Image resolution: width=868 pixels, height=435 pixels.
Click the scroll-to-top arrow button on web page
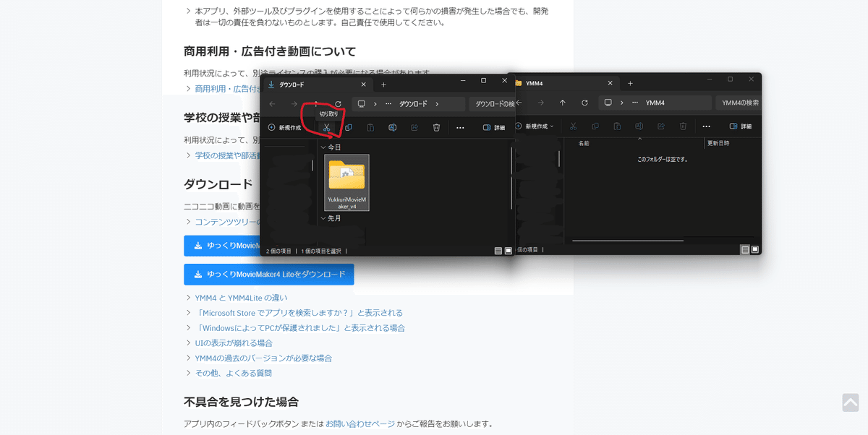click(x=851, y=402)
